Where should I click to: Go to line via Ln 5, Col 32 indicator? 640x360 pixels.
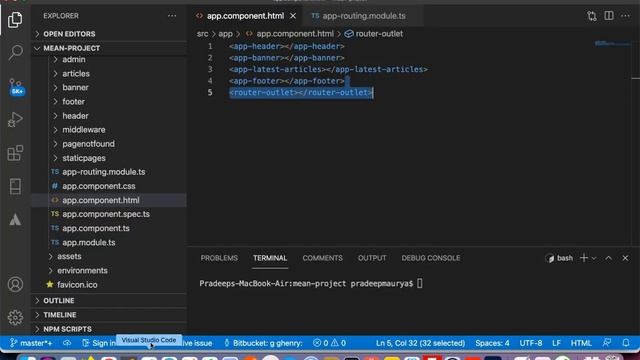(420, 343)
